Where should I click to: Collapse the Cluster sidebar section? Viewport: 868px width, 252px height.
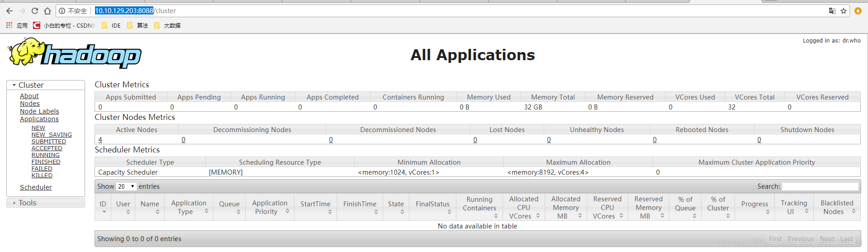[x=46, y=85]
